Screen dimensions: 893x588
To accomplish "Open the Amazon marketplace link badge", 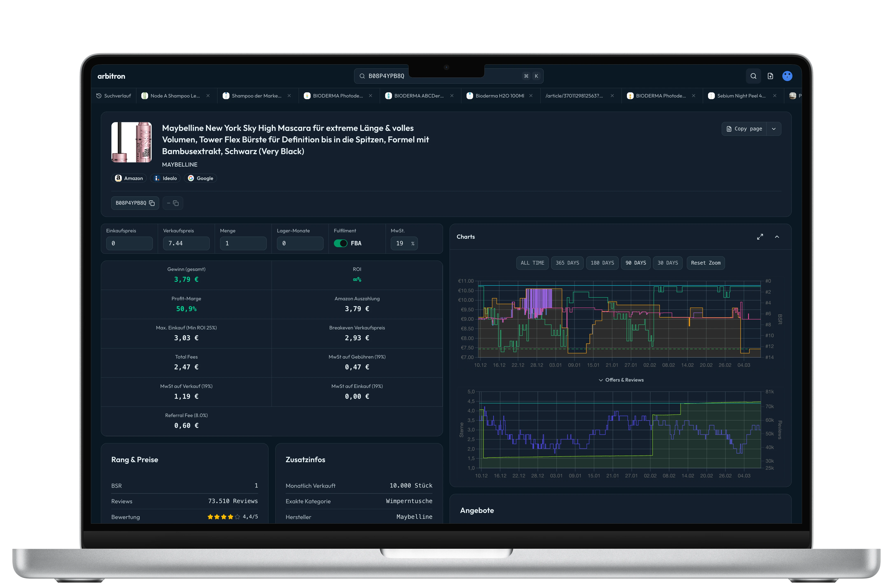I will [129, 178].
